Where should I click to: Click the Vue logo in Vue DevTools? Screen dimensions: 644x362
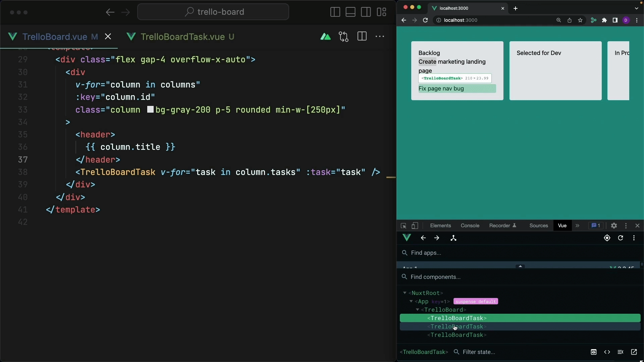click(407, 238)
